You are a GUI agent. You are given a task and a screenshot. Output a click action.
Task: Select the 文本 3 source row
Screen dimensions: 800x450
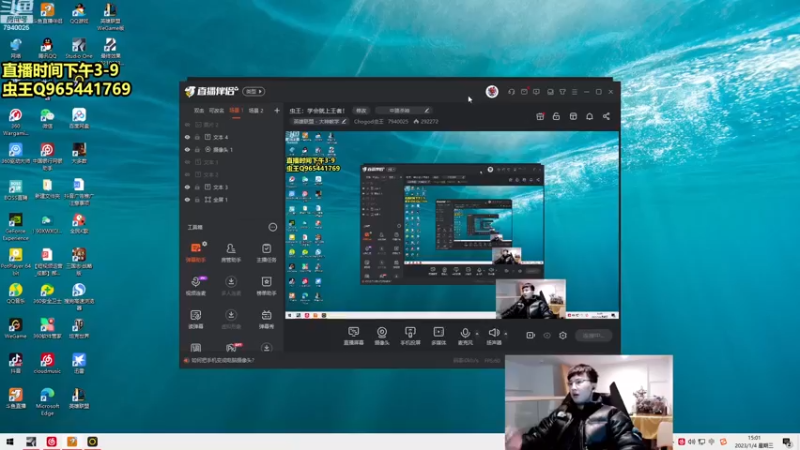click(x=232, y=187)
